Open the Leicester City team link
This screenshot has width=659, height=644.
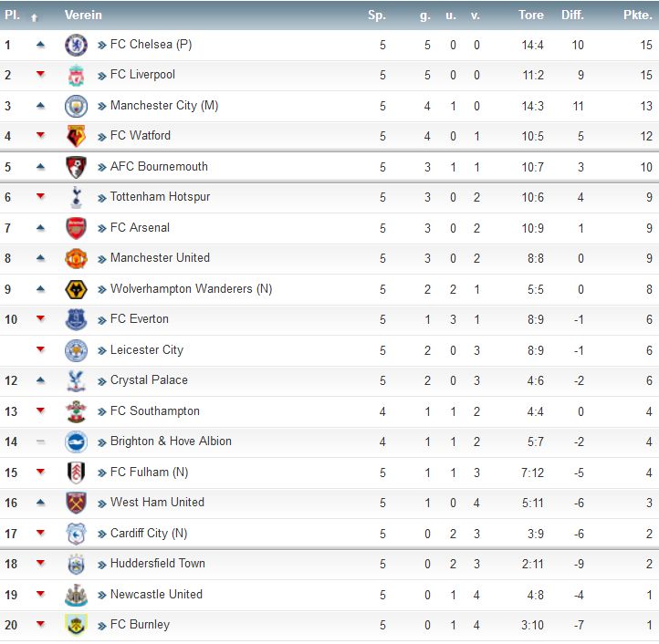coord(147,350)
